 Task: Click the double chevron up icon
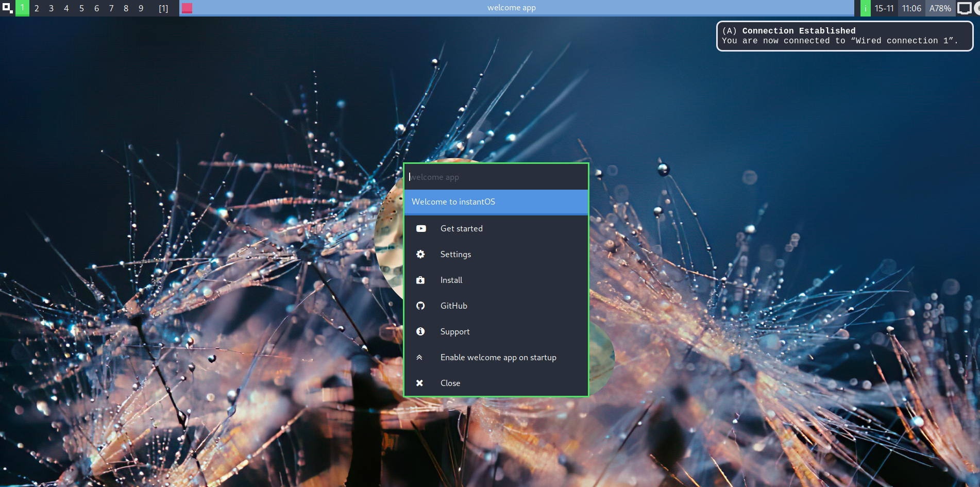click(419, 357)
